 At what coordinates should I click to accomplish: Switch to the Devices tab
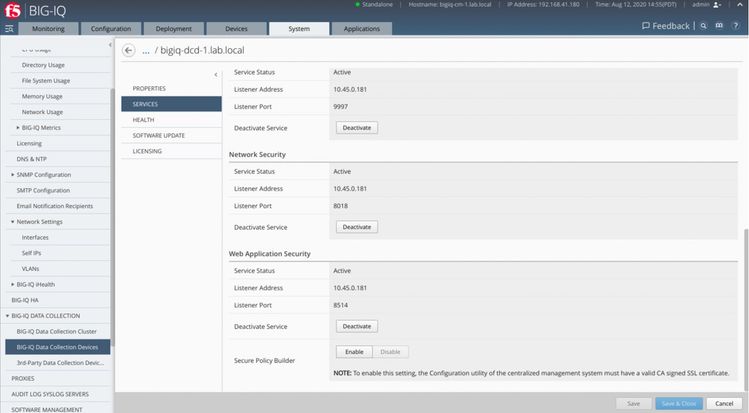(236, 29)
